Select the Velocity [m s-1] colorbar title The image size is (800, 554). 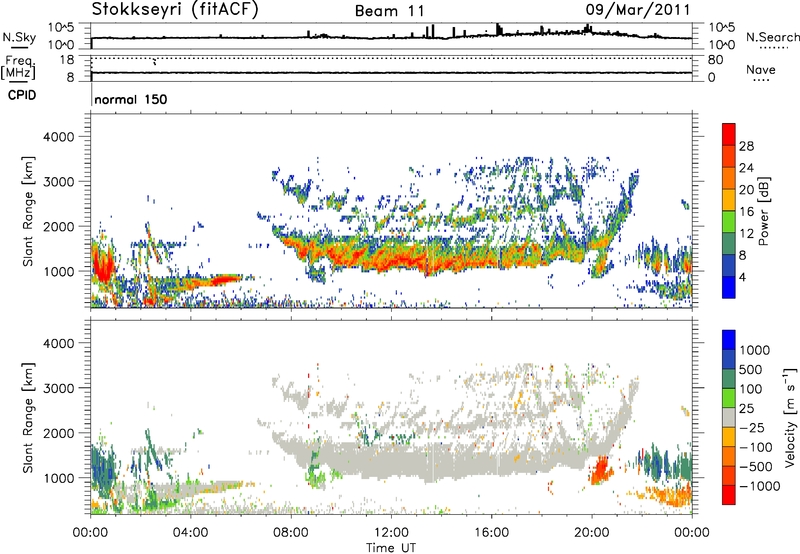[790, 417]
